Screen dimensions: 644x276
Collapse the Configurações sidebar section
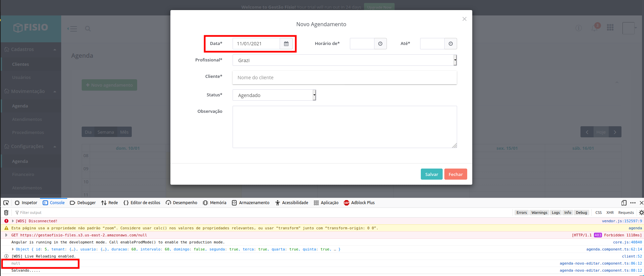coord(30,146)
